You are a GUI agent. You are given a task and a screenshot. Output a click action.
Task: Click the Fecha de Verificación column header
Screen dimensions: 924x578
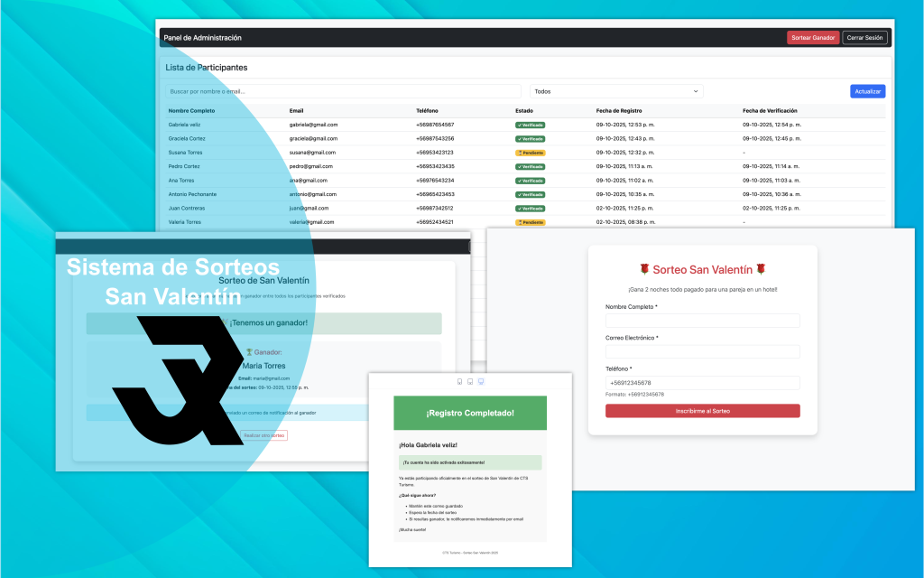click(x=770, y=111)
